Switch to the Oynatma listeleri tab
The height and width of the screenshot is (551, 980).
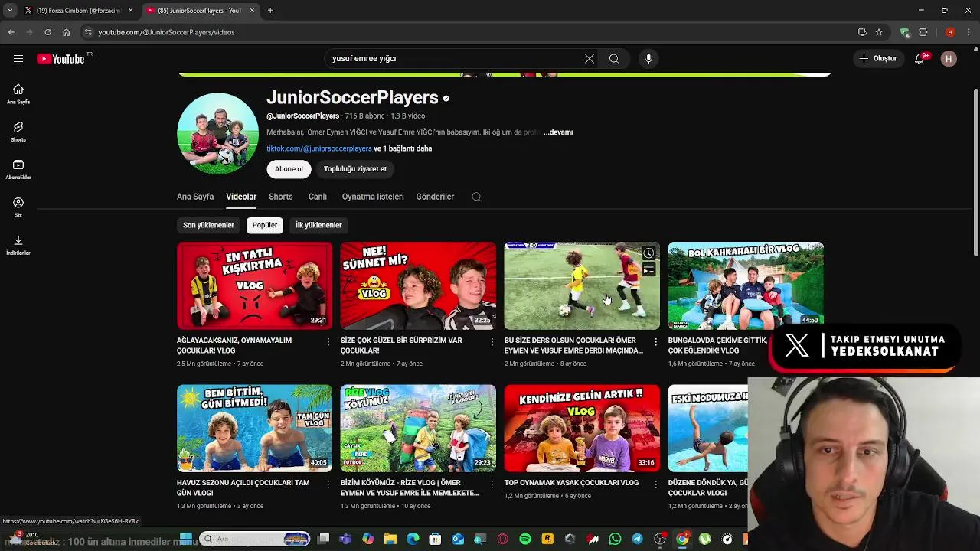coord(373,197)
